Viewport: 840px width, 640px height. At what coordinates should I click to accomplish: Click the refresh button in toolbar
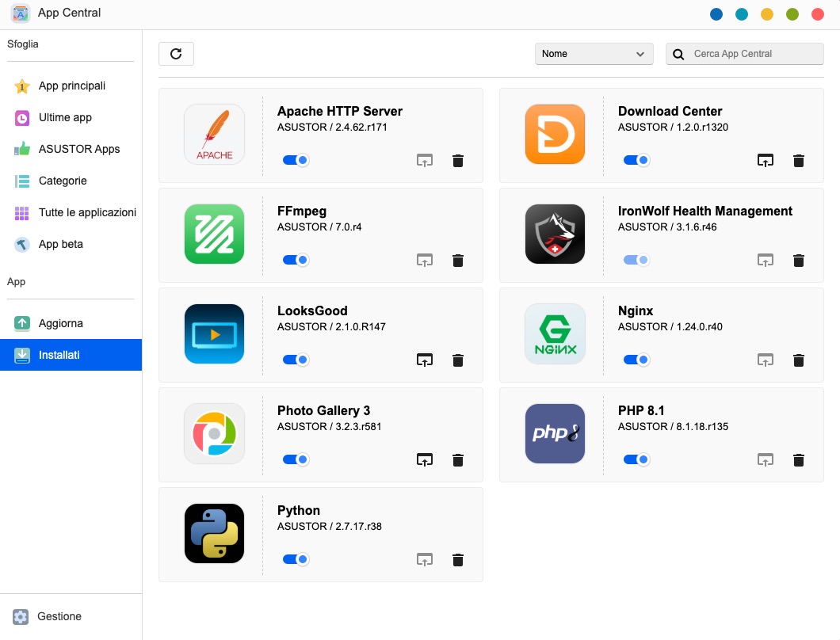tap(176, 54)
